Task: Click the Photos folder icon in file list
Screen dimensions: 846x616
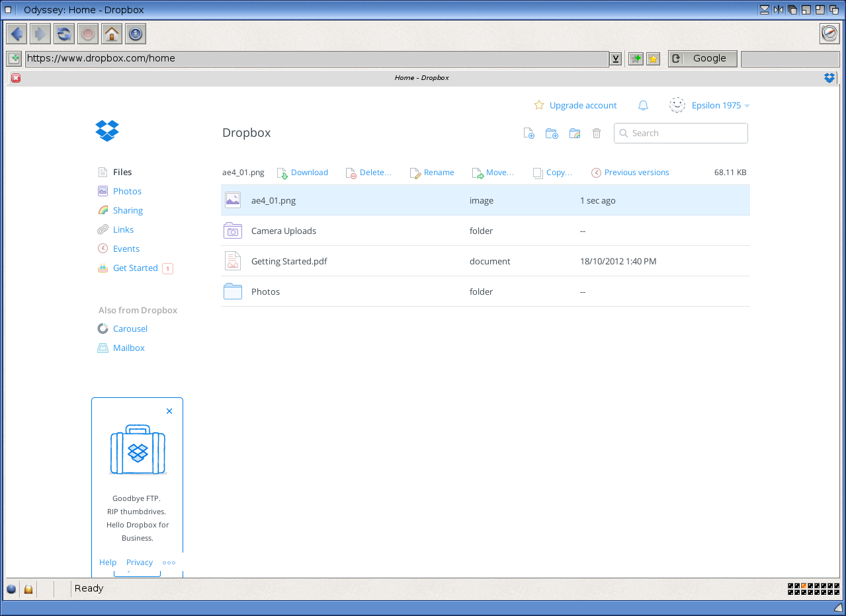Action: [x=232, y=291]
